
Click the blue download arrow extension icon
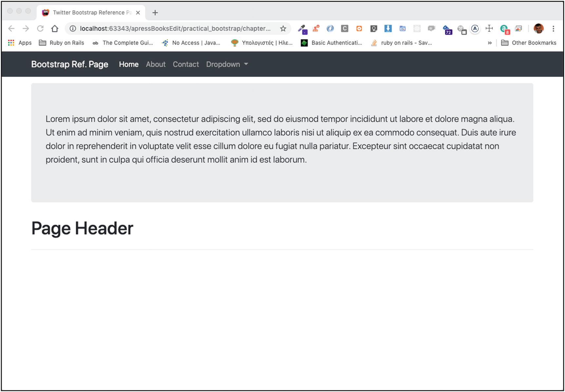(388, 29)
